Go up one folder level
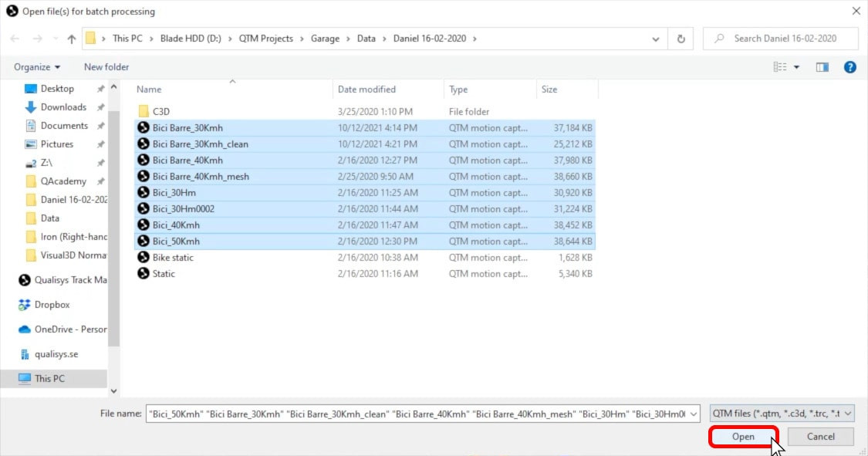The height and width of the screenshot is (456, 868). [x=72, y=39]
